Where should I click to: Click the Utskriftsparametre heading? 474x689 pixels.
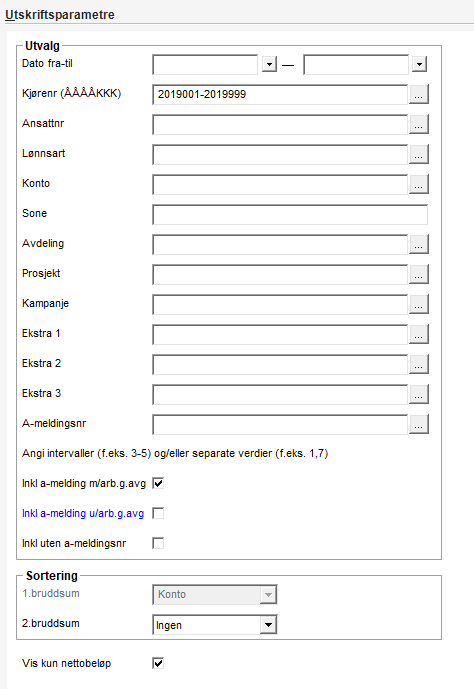click(x=60, y=15)
